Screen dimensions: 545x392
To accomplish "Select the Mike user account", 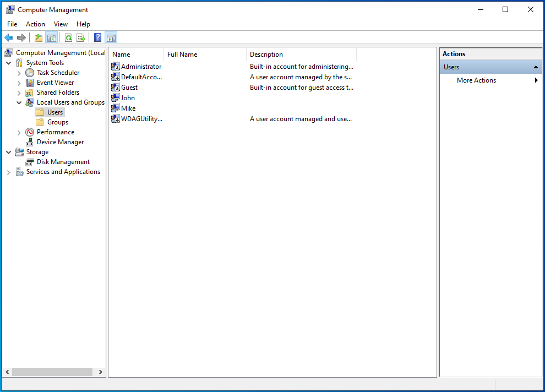I will [128, 108].
